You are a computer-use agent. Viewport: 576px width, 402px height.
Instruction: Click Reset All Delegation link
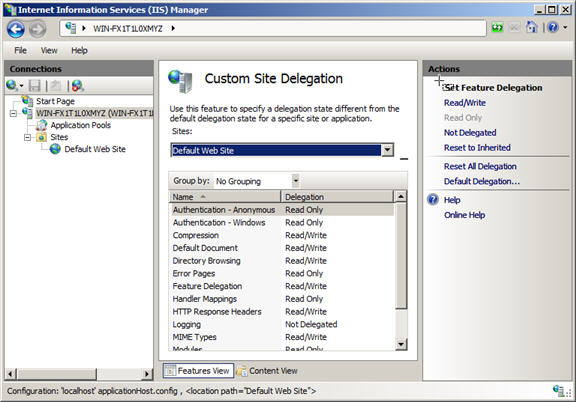(x=480, y=166)
